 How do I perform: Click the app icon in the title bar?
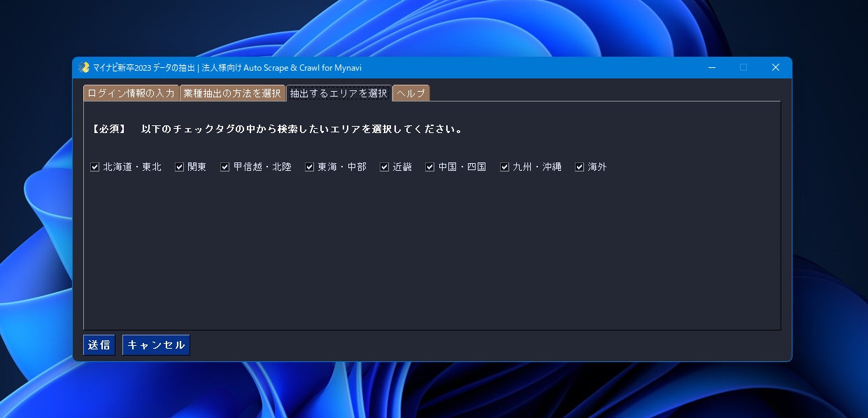point(84,67)
